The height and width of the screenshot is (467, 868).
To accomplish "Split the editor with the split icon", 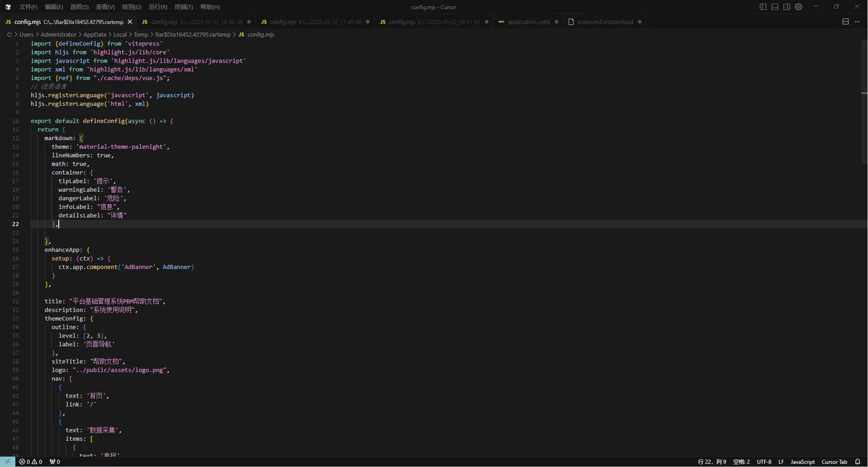I will (x=846, y=22).
